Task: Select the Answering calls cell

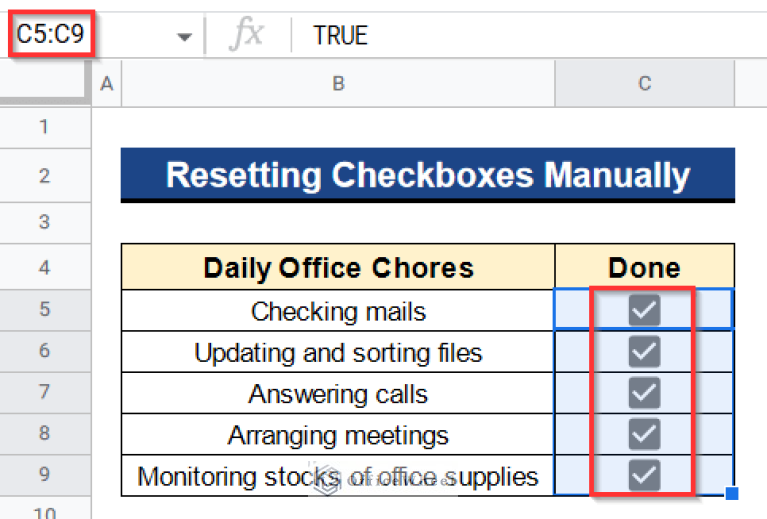Action: point(338,393)
